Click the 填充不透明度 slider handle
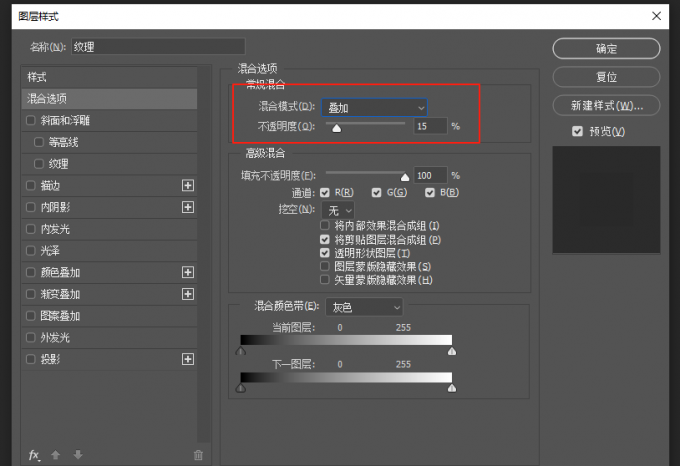The width and height of the screenshot is (680, 466). 405,177
